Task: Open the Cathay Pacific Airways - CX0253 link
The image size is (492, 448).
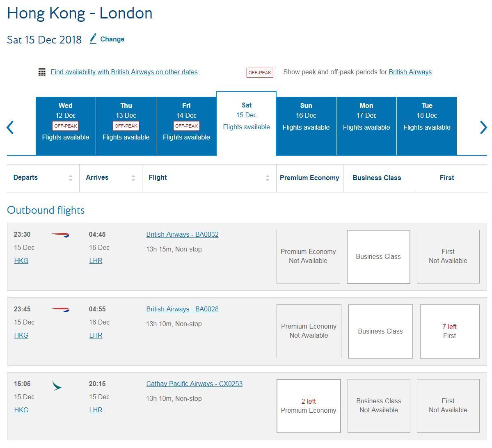Action: [194, 384]
